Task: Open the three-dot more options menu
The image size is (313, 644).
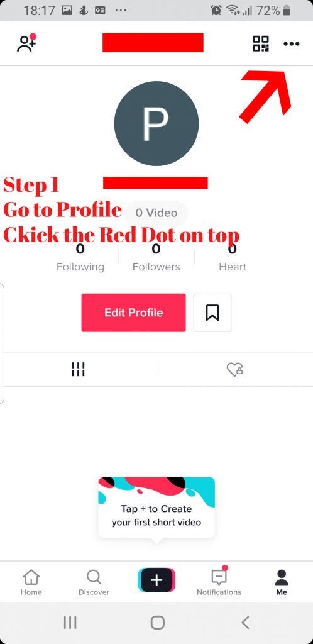Action: click(x=291, y=43)
